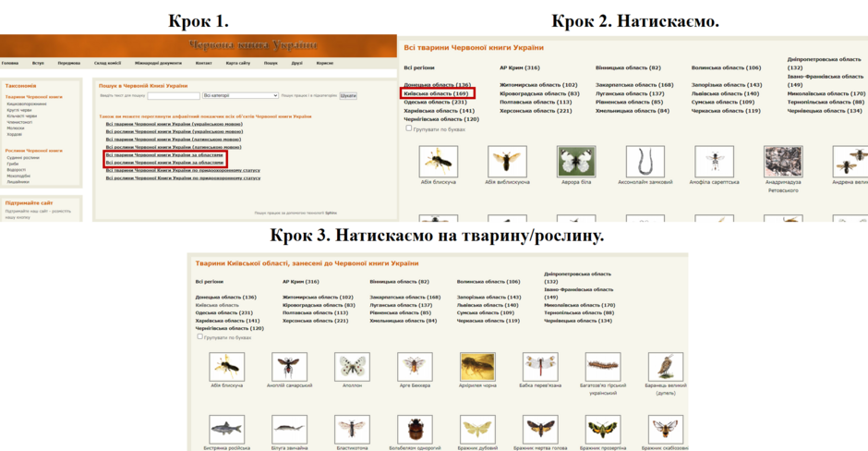Select Чернігівська область (120) in Step 3 panel

230,329
